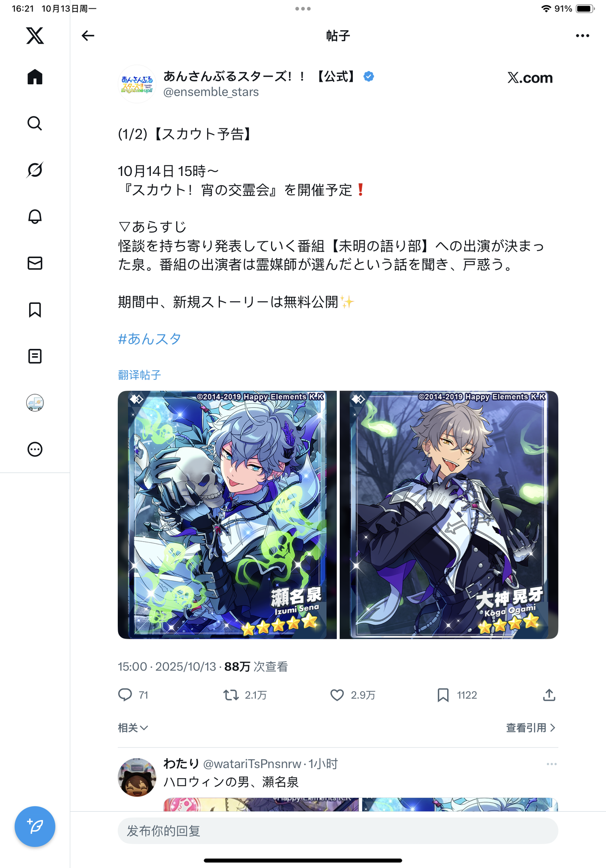The width and height of the screenshot is (606, 868).
Task: Open Bookmarks from the sidebar
Action: click(35, 310)
